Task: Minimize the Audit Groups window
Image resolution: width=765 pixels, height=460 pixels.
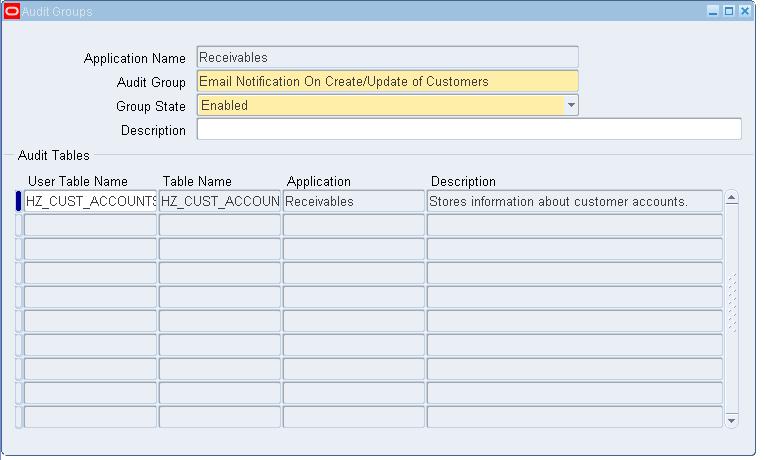Action: [x=713, y=11]
